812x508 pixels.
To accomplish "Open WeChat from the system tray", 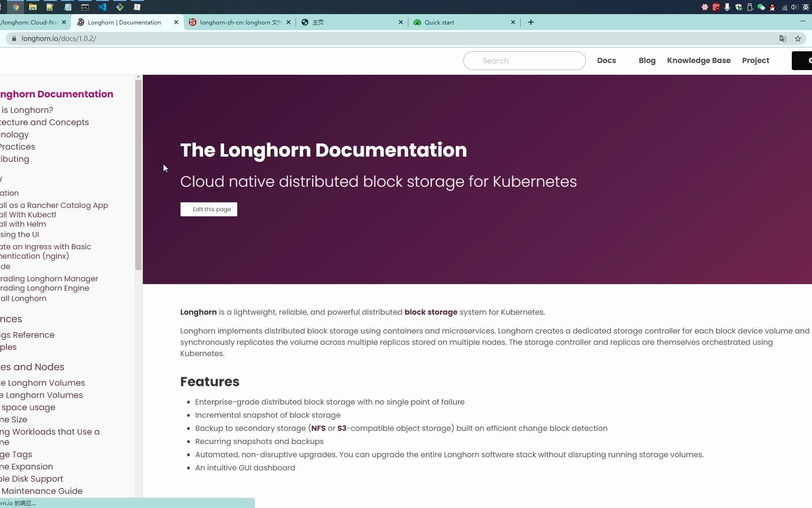I will (761, 7).
